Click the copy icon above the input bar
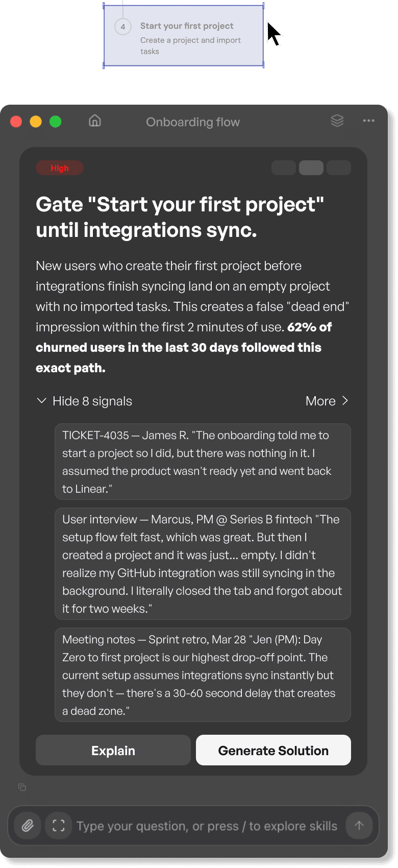The width and height of the screenshot is (398, 868). click(21, 788)
